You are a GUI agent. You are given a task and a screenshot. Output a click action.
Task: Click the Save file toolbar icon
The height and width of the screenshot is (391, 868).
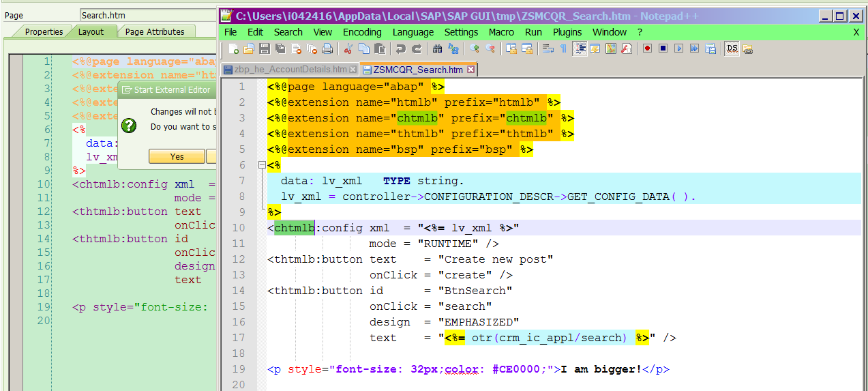click(x=264, y=48)
